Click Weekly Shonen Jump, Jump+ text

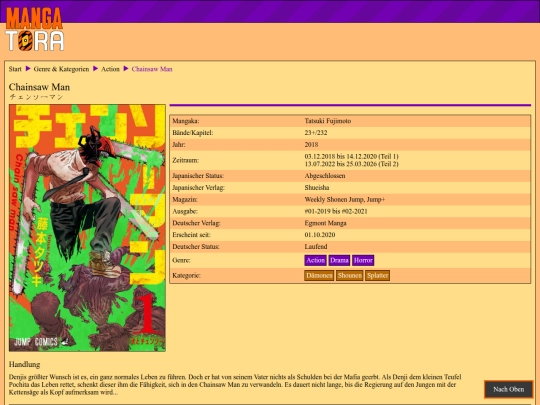point(345,199)
